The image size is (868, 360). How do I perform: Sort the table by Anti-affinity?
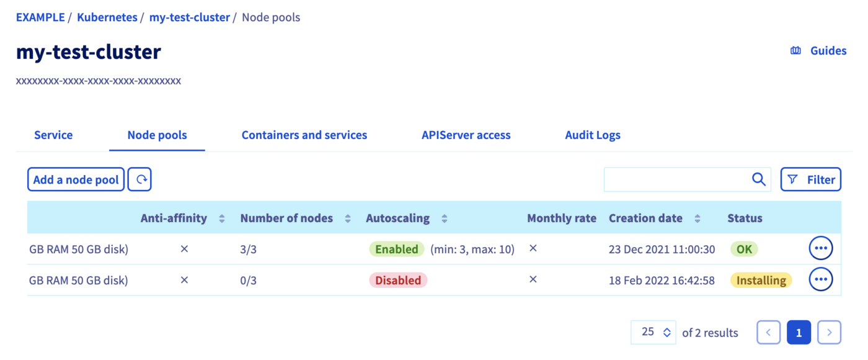coord(222,218)
